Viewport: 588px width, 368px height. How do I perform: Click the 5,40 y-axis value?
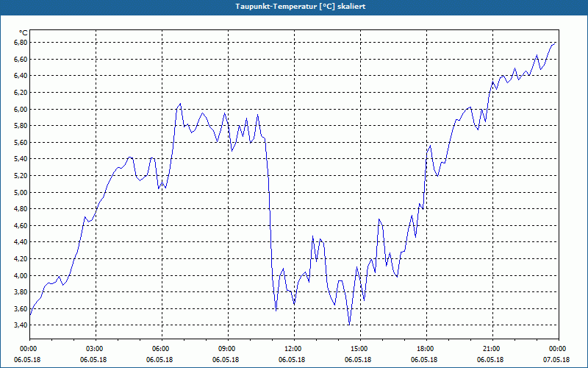tap(21, 159)
